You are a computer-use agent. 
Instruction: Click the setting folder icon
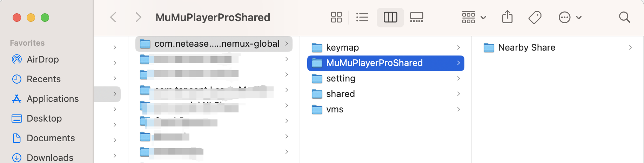click(317, 78)
